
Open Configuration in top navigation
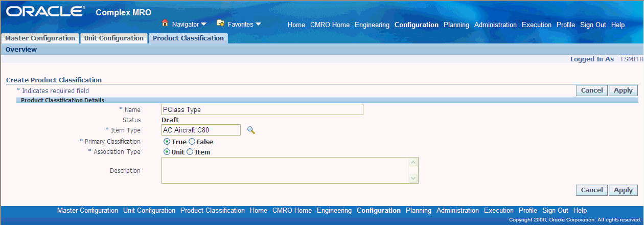417,25
